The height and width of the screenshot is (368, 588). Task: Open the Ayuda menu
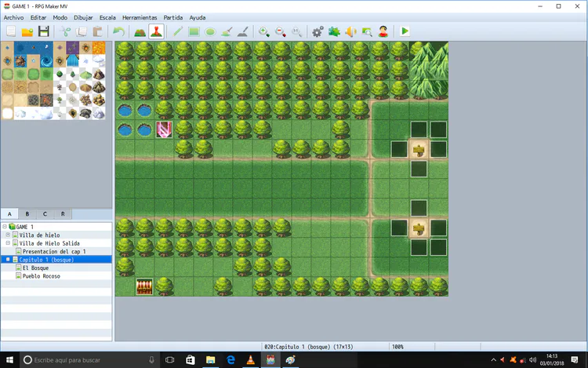[198, 17]
